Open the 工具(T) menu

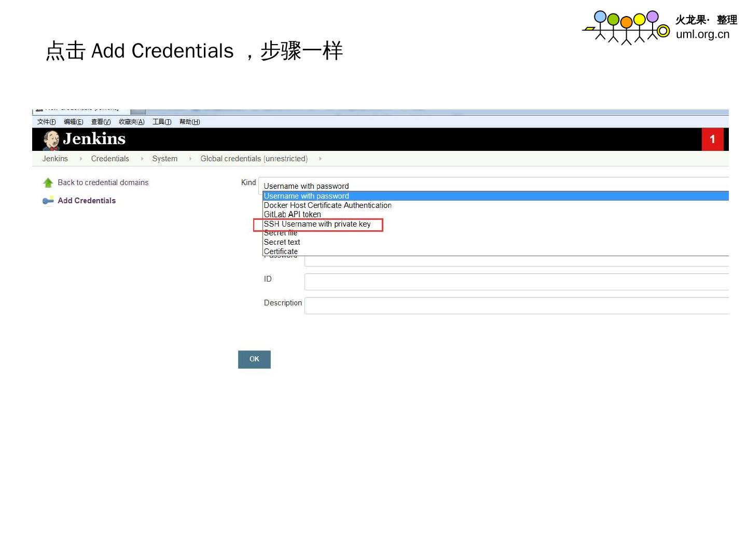click(162, 122)
